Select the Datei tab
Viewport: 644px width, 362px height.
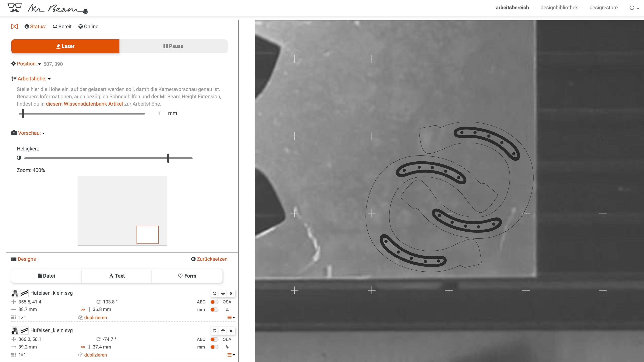click(46, 276)
